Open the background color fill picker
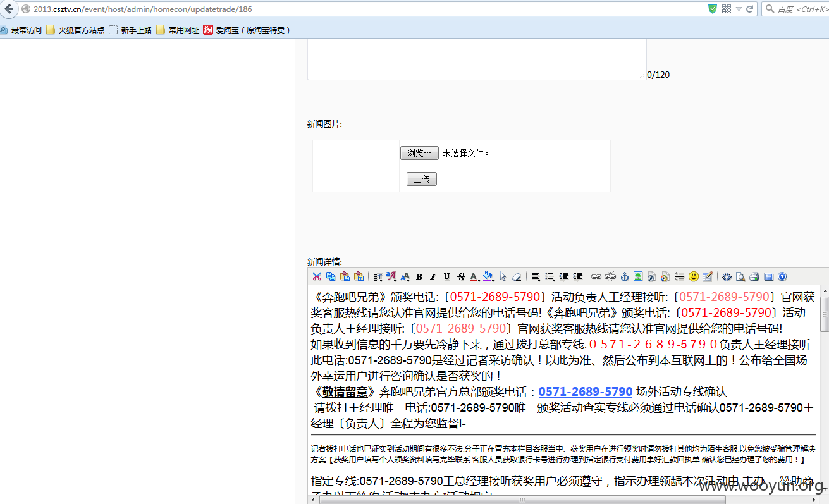Image resolution: width=829 pixels, height=504 pixels. (x=488, y=276)
